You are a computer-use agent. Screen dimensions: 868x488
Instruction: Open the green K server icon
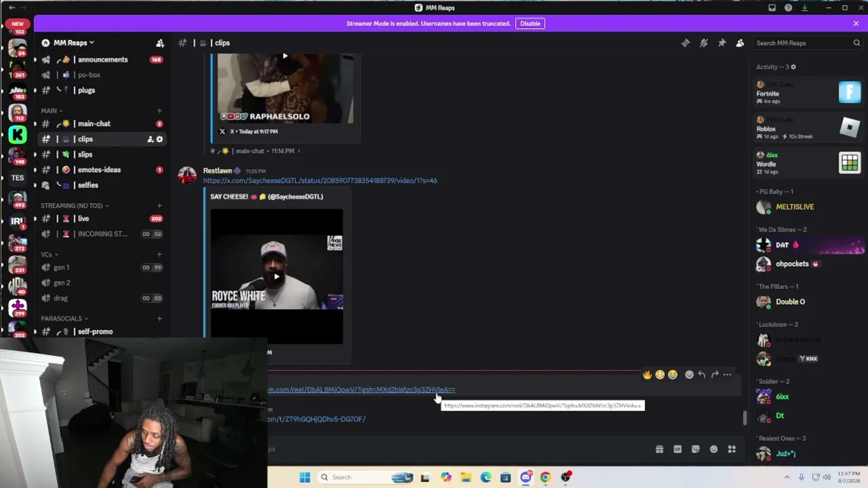pos(18,134)
